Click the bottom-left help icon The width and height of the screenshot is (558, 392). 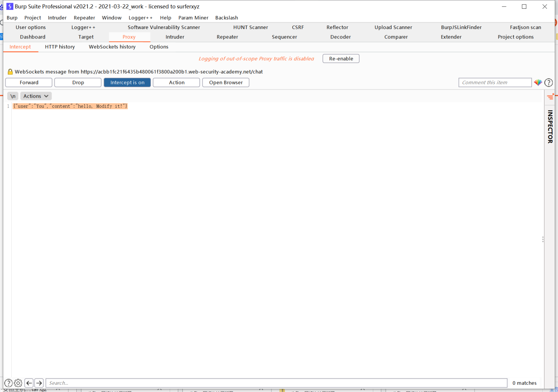click(x=8, y=383)
